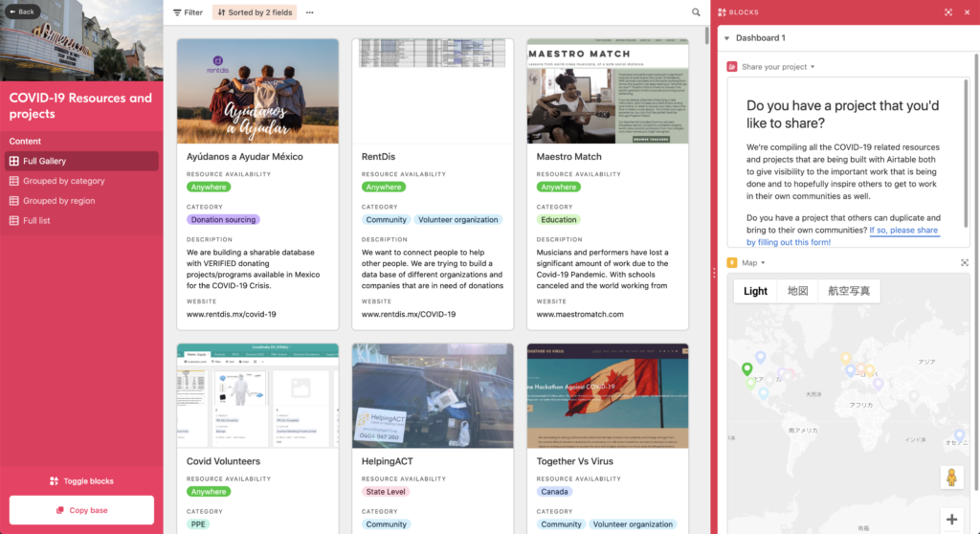Image resolution: width=980 pixels, height=534 pixels.
Task: Follow the 'If so, please share' form link
Action: coord(903,230)
